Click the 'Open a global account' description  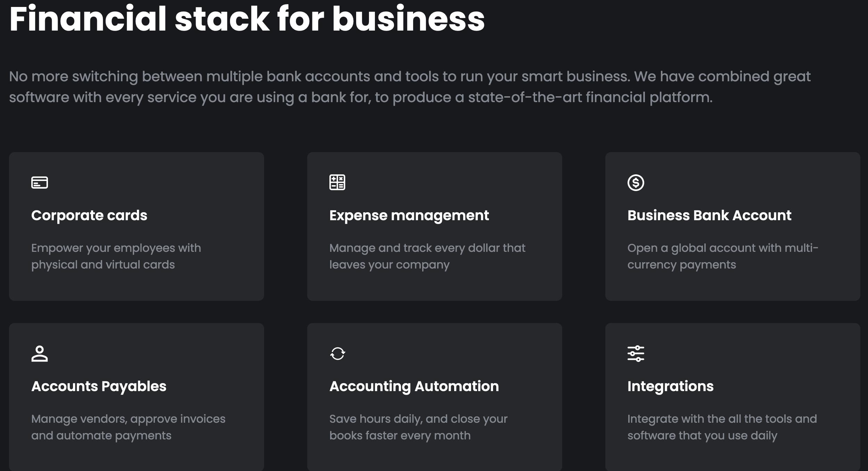tap(722, 256)
